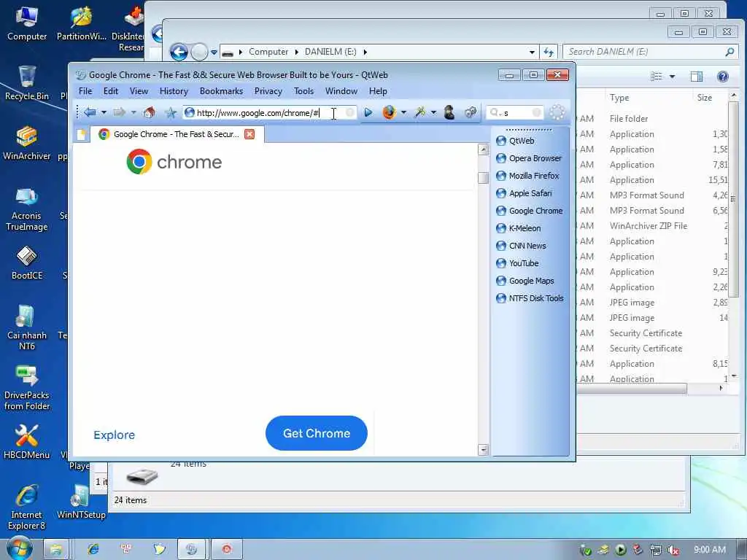Close the Google Chrome tab
This screenshot has width=747, height=560.
pyautogui.click(x=249, y=134)
